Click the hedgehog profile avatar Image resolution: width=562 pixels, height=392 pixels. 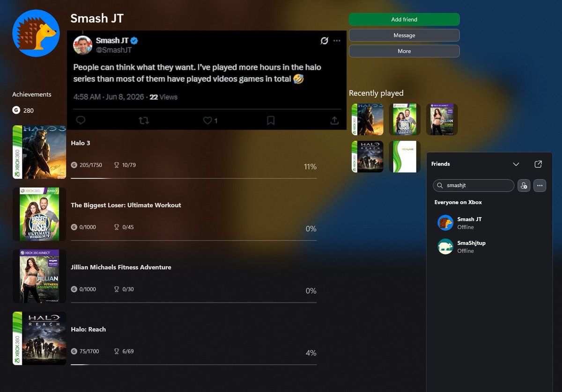(36, 33)
